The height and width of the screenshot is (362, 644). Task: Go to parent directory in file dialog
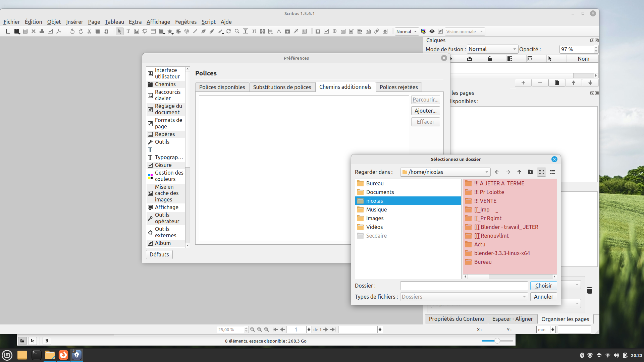click(x=519, y=172)
